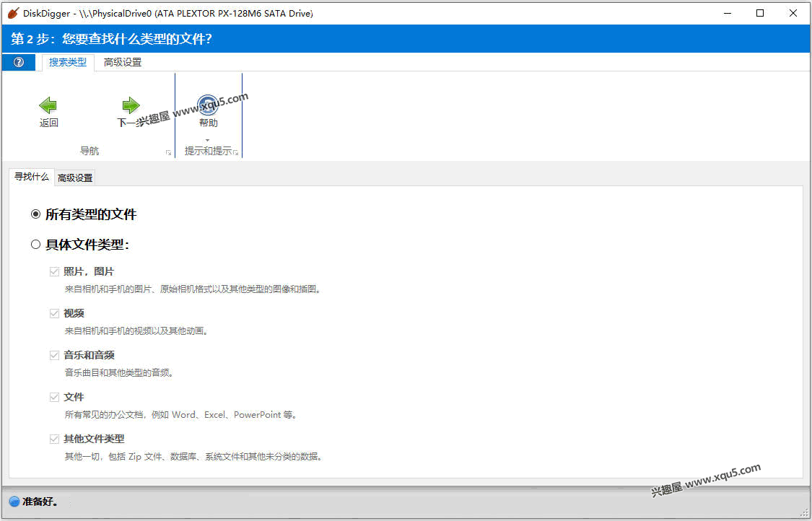Viewport: 812px width, 521px height.
Task: Click the blue question mark button beside tabs
Action: coord(19,62)
